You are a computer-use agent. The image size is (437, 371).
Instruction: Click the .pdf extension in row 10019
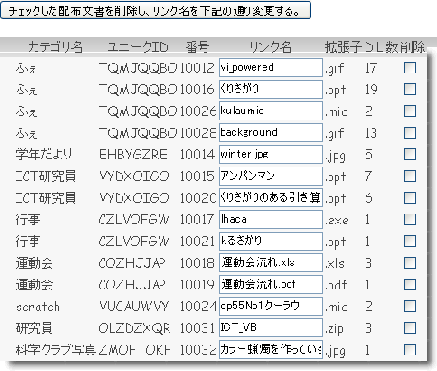click(x=336, y=285)
